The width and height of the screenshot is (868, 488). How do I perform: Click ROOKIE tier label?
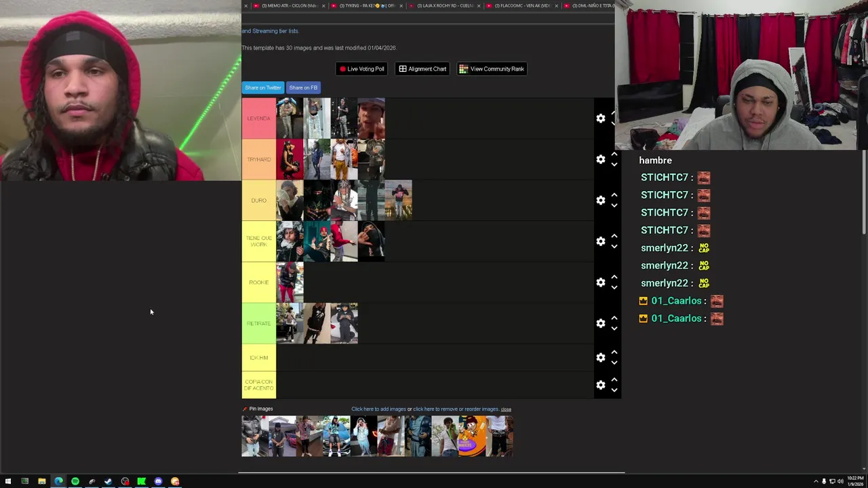tap(259, 283)
